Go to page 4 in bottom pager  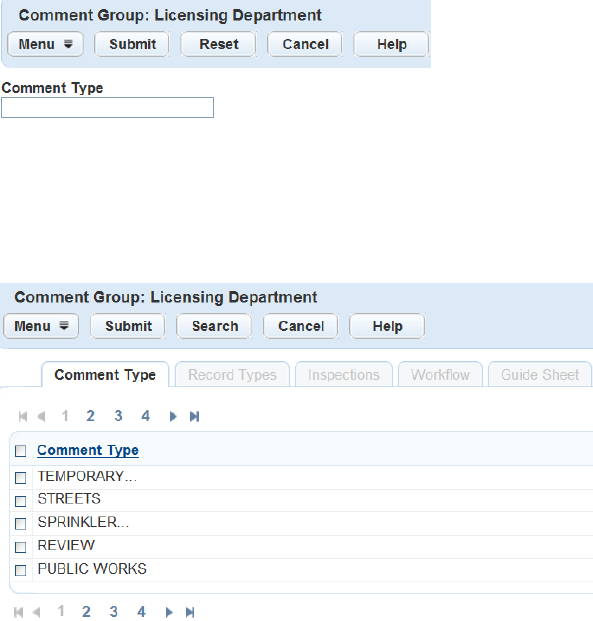tap(141, 611)
